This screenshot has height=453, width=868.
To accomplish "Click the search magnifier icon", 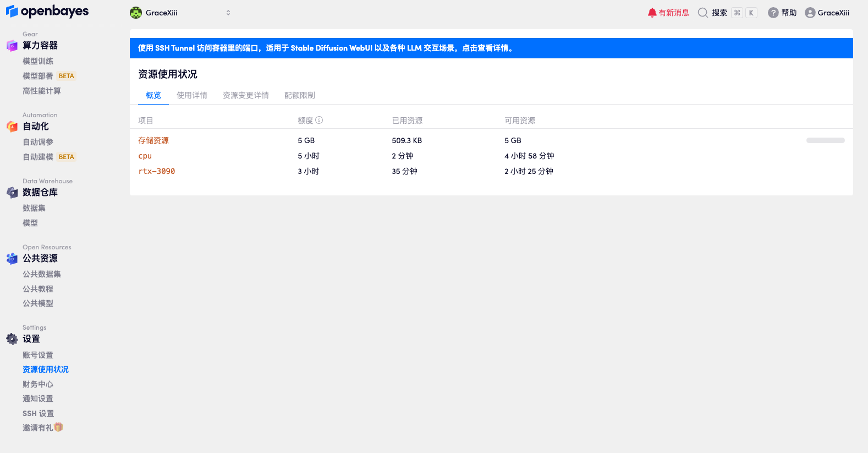I will 702,13.
